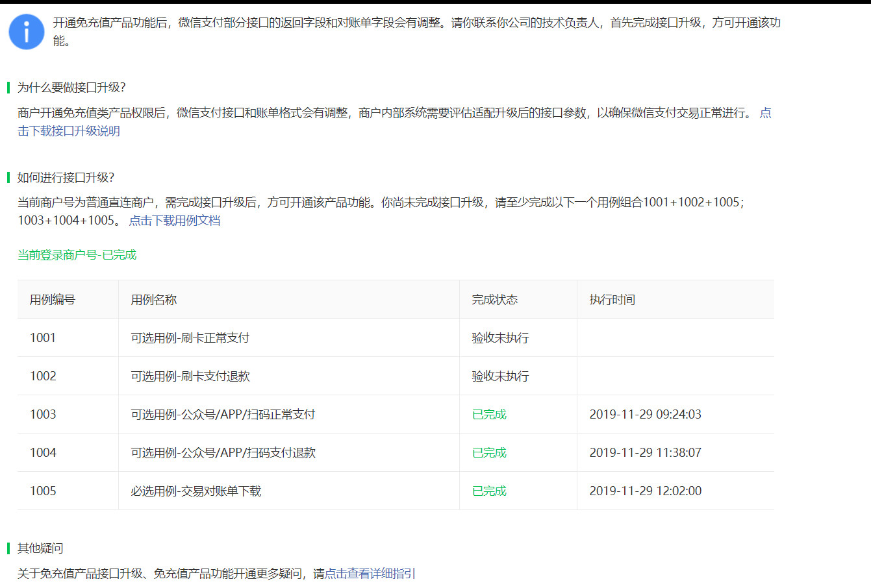Open 点击查看详细指引 link
871x588 pixels.
click(370, 574)
